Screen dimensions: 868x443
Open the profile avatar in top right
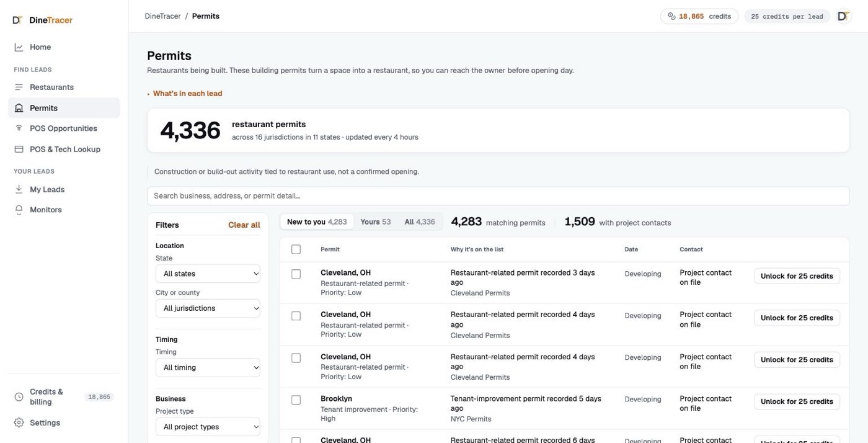pyautogui.click(x=843, y=16)
